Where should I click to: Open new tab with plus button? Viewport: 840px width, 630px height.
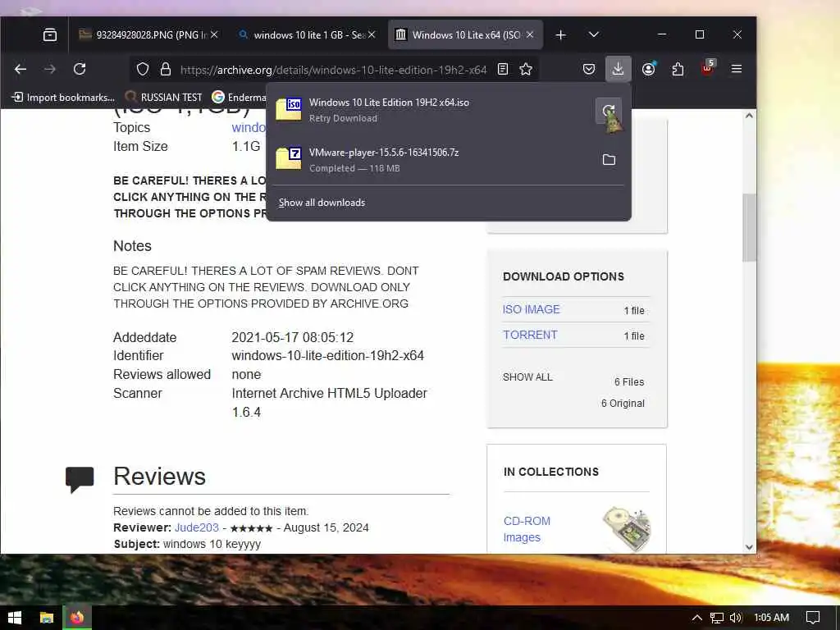click(x=561, y=34)
